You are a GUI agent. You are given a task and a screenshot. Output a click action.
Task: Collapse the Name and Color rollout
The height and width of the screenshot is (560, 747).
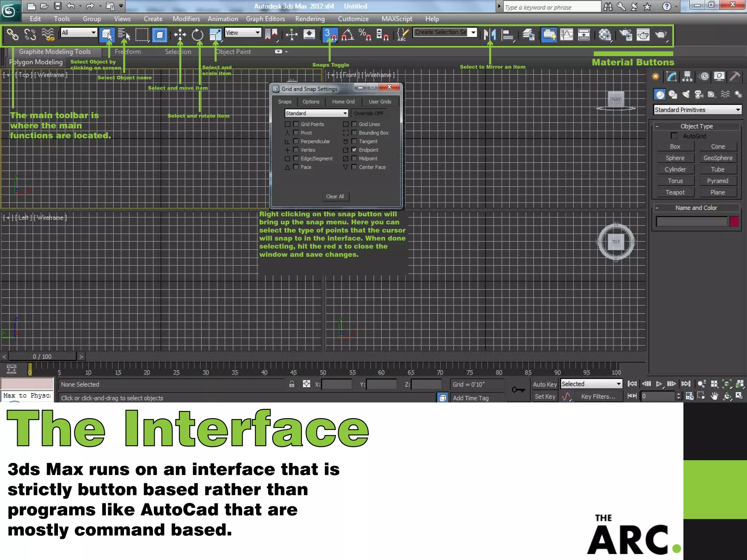(x=696, y=208)
